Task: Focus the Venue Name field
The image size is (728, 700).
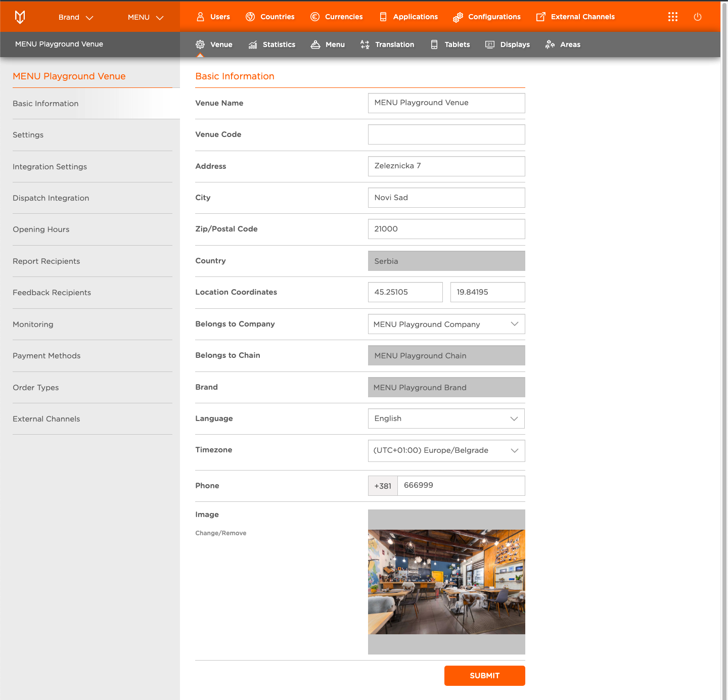Action: (x=446, y=103)
